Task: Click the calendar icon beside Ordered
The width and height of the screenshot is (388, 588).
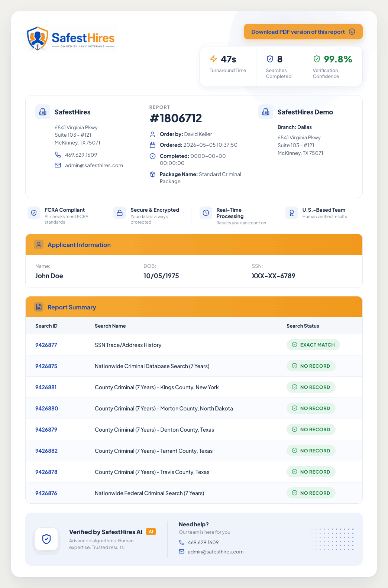Action: 152,145
